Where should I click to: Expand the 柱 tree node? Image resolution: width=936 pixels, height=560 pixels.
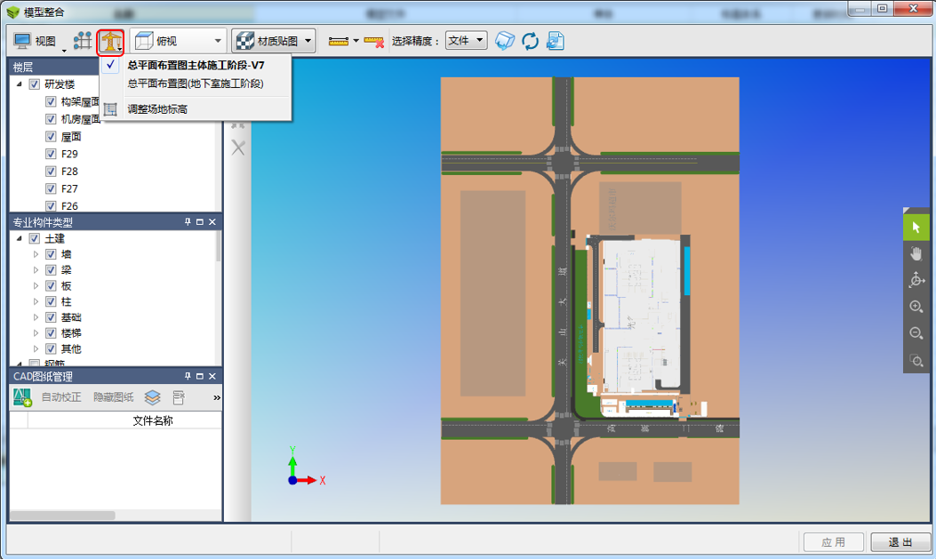[36, 301]
